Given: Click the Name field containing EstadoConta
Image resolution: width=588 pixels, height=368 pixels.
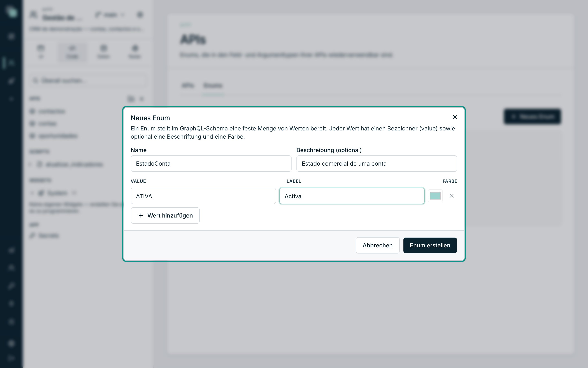Looking at the screenshot, I should coord(211,164).
